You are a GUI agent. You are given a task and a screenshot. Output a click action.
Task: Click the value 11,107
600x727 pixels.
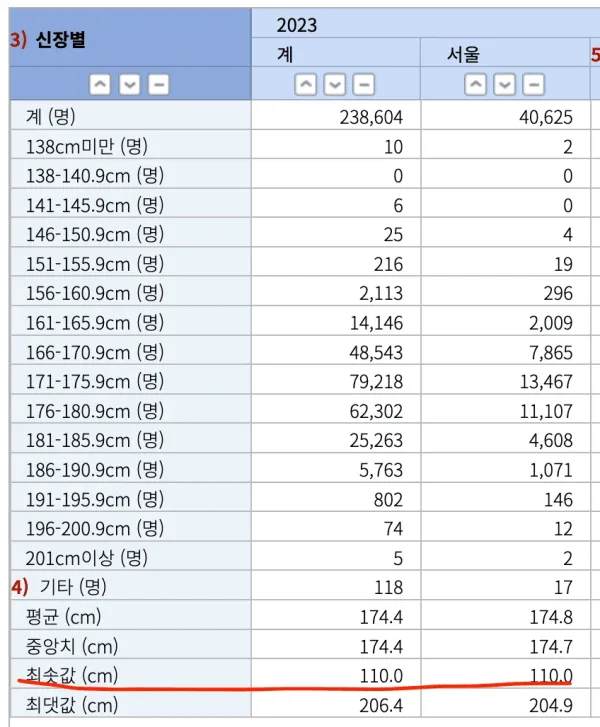click(x=546, y=411)
